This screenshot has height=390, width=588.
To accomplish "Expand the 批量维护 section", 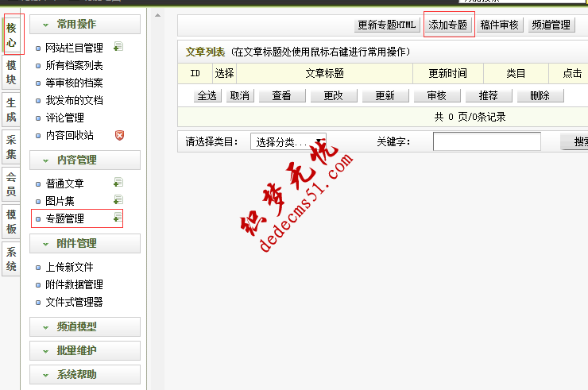I will click(x=85, y=350).
